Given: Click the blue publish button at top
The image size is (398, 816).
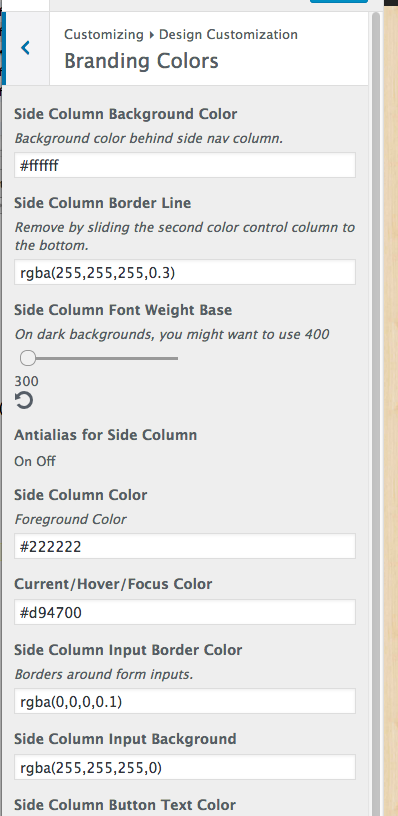Looking at the screenshot, I should pyautogui.click(x=339, y=2).
